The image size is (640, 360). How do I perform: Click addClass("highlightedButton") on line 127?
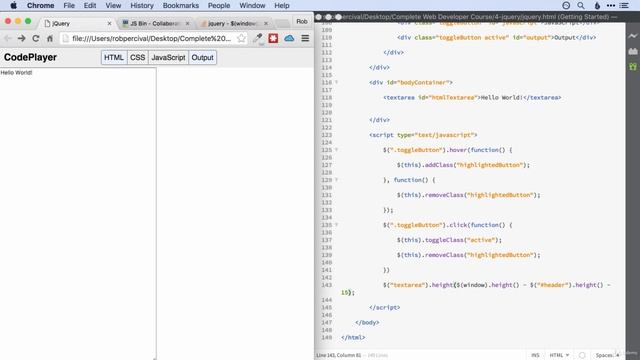tap(477, 165)
